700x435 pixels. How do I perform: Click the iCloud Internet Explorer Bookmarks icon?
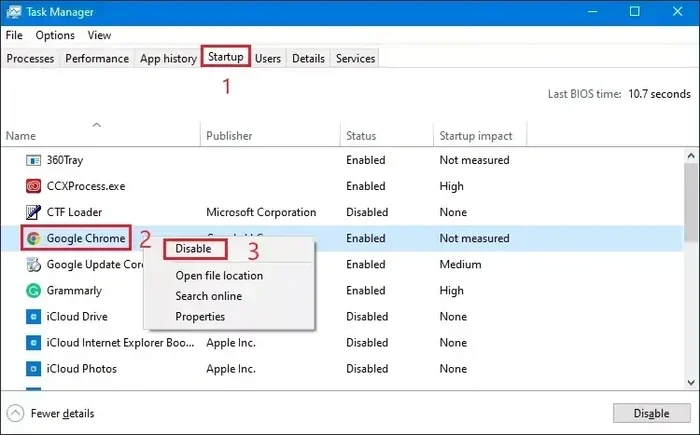[x=33, y=343]
